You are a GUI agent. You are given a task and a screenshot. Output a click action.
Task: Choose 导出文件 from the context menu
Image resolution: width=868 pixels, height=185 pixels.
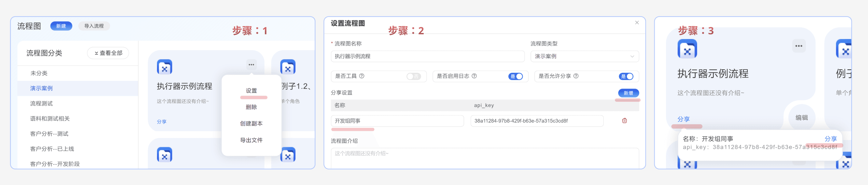pos(251,140)
